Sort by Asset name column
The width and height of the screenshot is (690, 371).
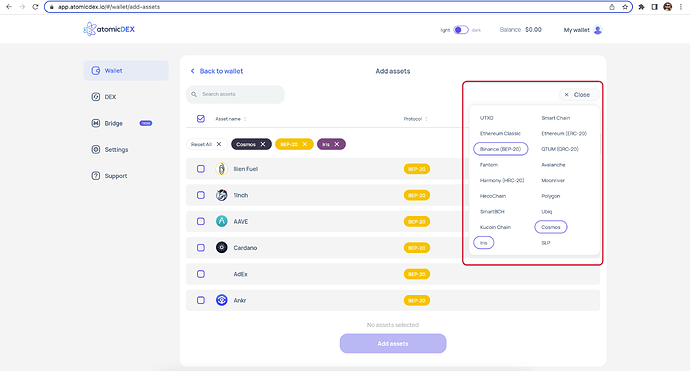click(x=231, y=119)
